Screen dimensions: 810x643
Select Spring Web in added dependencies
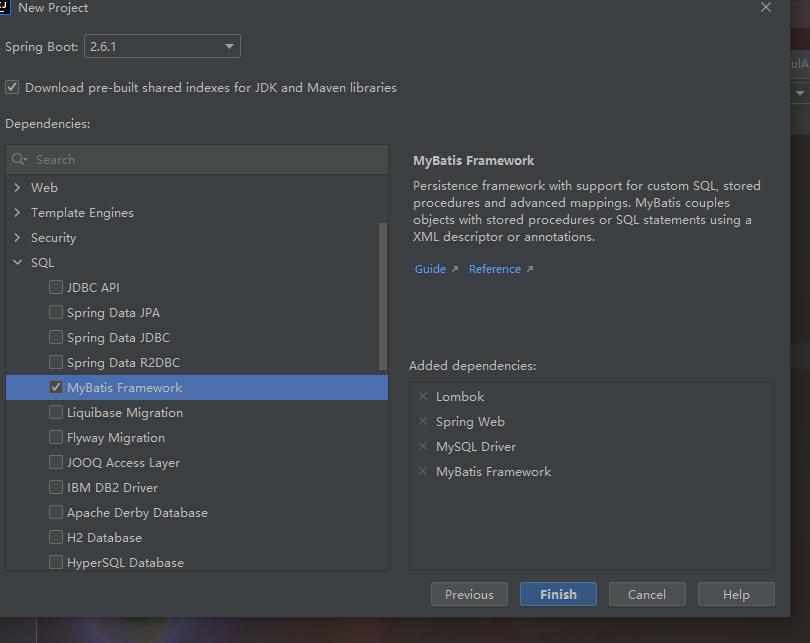(x=470, y=422)
